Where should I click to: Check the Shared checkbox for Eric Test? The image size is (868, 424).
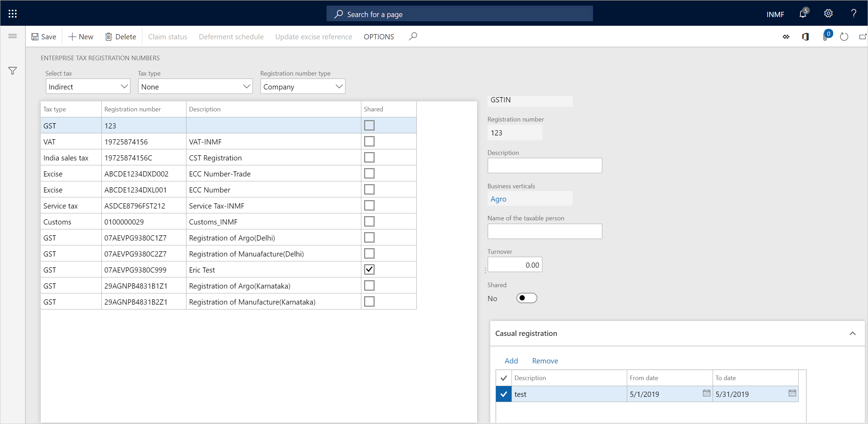[x=369, y=270]
